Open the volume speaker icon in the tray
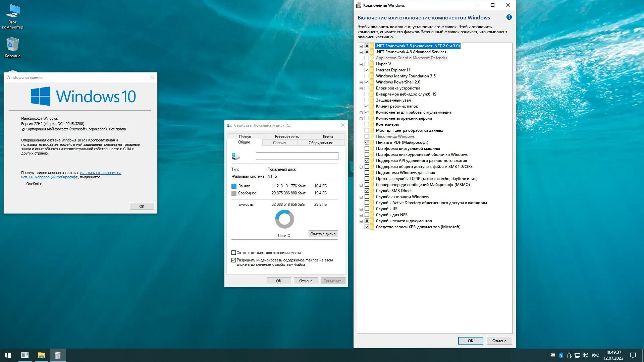This screenshot has height=362, width=644. [585, 355]
